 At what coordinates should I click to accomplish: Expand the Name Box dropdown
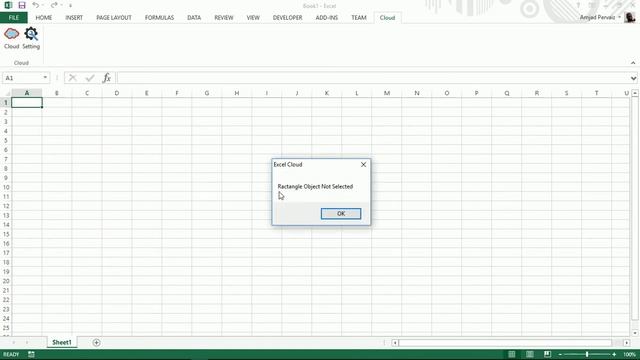click(x=45, y=78)
